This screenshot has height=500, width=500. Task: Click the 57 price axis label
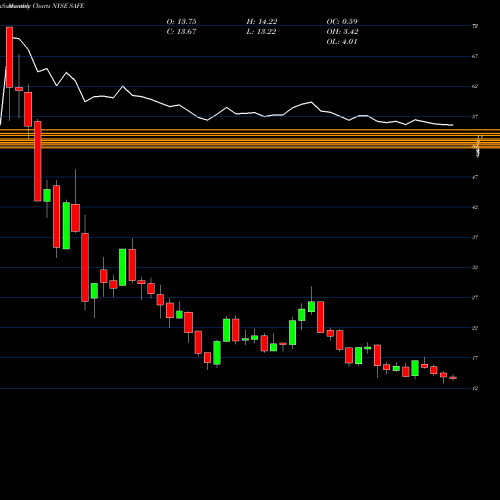tap(475, 117)
